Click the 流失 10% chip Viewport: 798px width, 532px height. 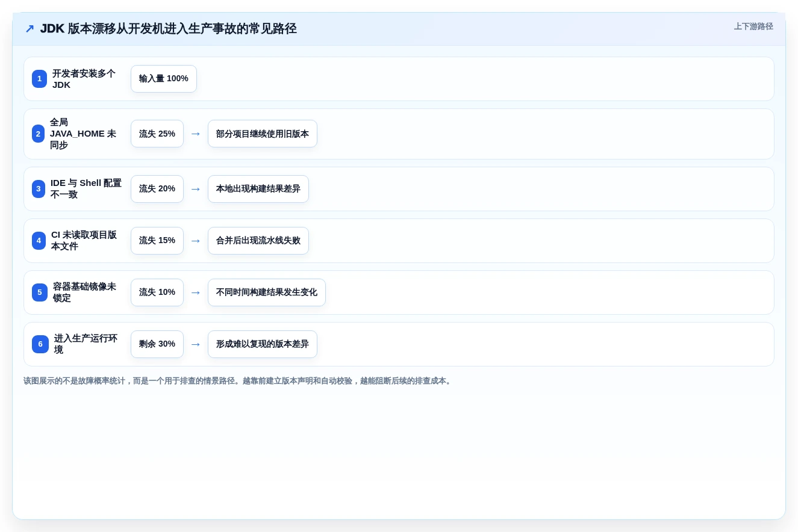tap(157, 292)
